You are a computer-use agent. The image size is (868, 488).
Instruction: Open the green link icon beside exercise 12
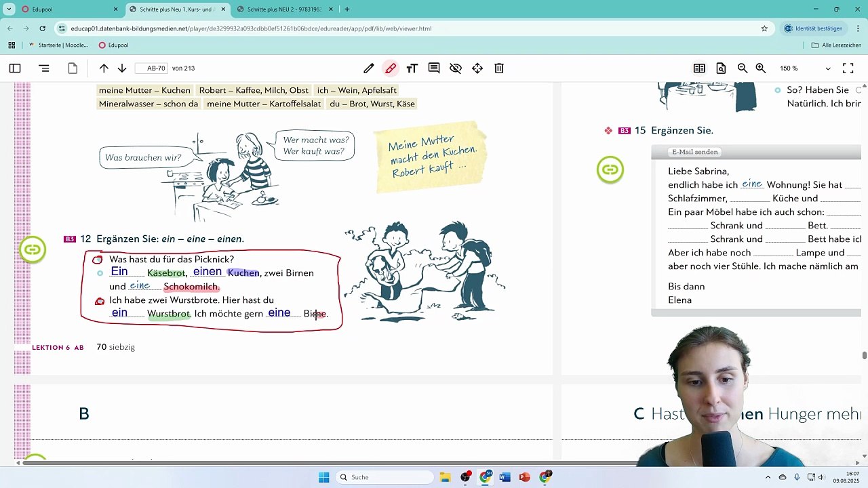pyautogui.click(x=33, y=249)
